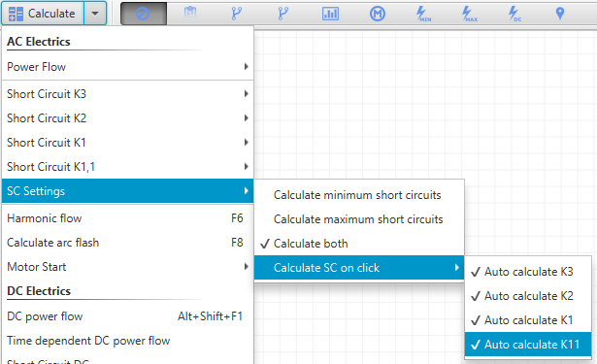Select Calculate minimum short circuits option
The width and height of the screenshot is (597, 364).
[359, 195]
